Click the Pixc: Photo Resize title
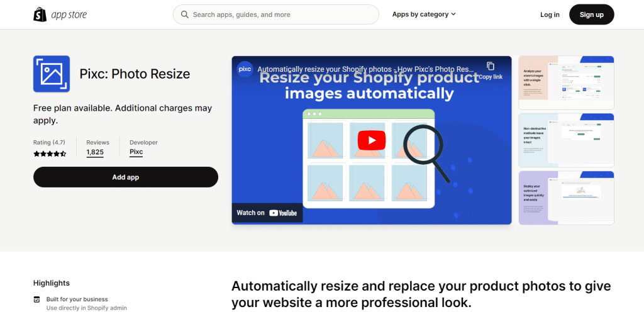644x312 pixels. (x=135, y=74)
